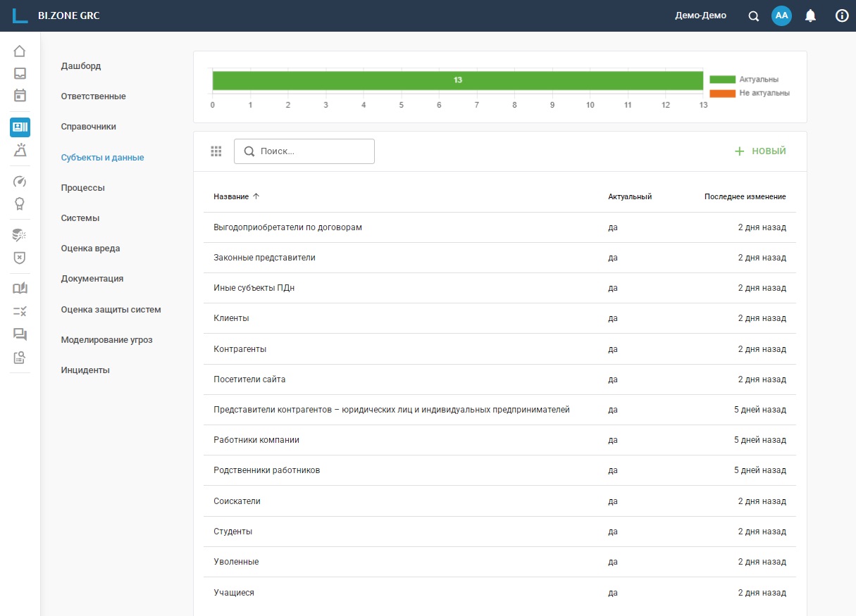Click the notifications bell icon
Image resolution: width=856 pixels, height=616 pixels.
tap(810, 15)
